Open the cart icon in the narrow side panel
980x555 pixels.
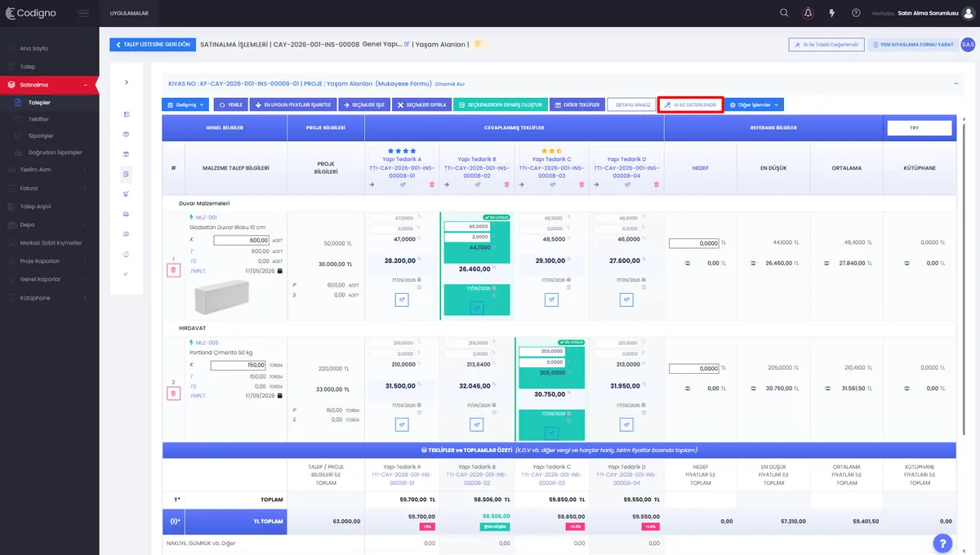pos(127,193)
